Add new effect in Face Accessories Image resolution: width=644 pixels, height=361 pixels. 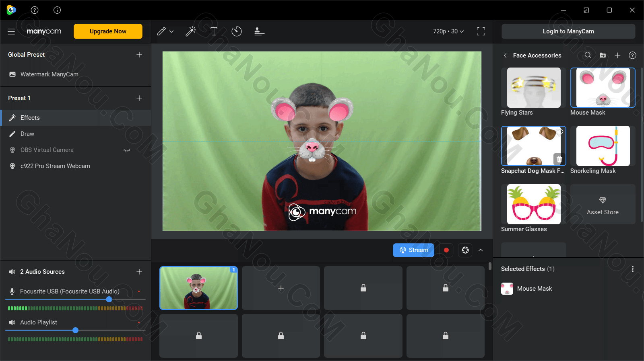(617, 55)
